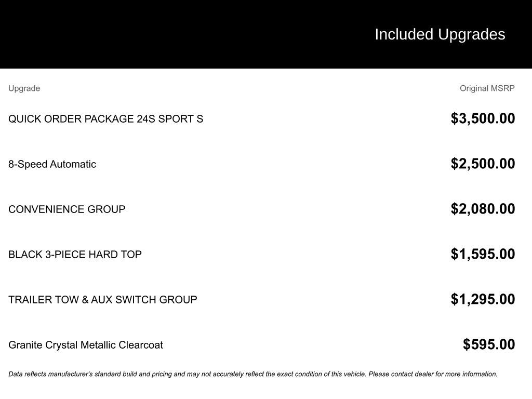Select BLACK 3-PIECE HARD TOP entry
The width and height of the screenshot is (532, 399).
[75, 255]
